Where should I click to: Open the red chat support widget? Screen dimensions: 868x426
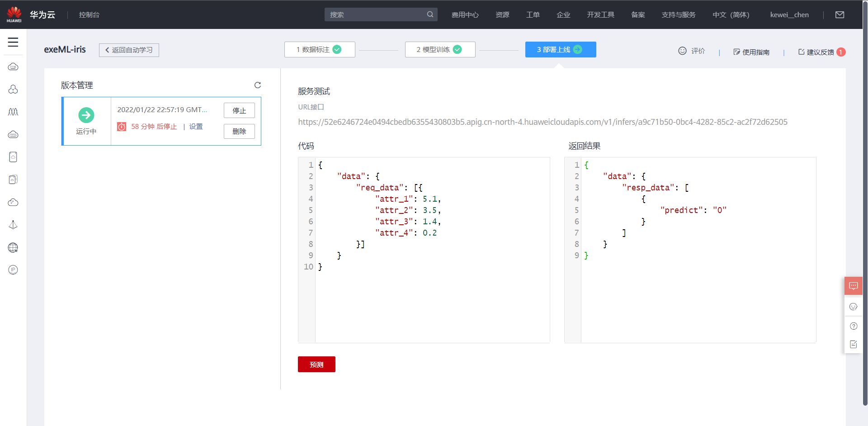854,286
